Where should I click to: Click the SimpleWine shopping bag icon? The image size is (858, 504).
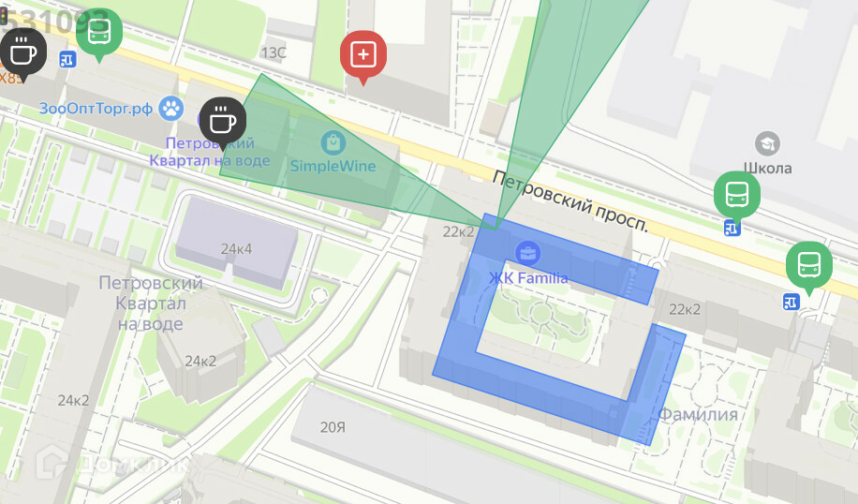coord(333,143)
